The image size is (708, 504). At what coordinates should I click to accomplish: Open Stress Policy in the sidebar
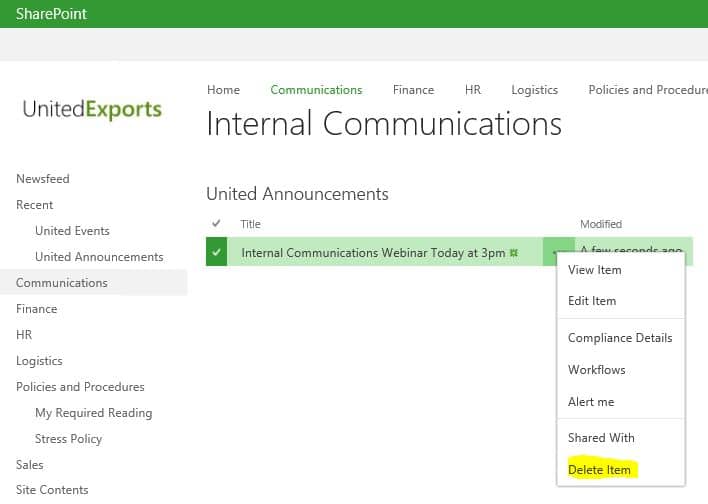(x=69, y=439)
